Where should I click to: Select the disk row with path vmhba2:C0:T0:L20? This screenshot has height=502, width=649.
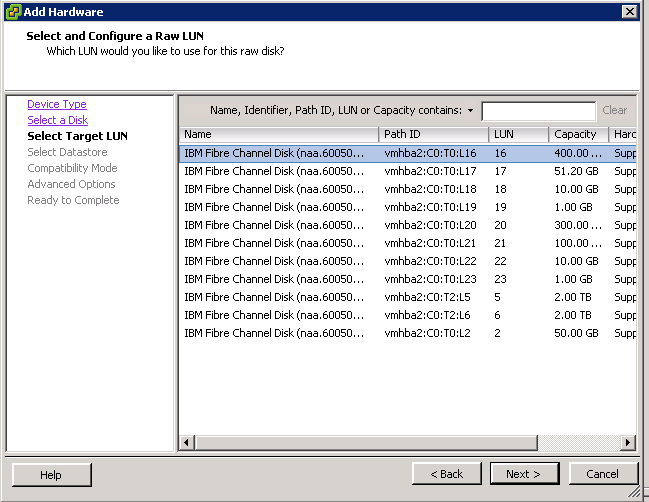pos(408,225)
